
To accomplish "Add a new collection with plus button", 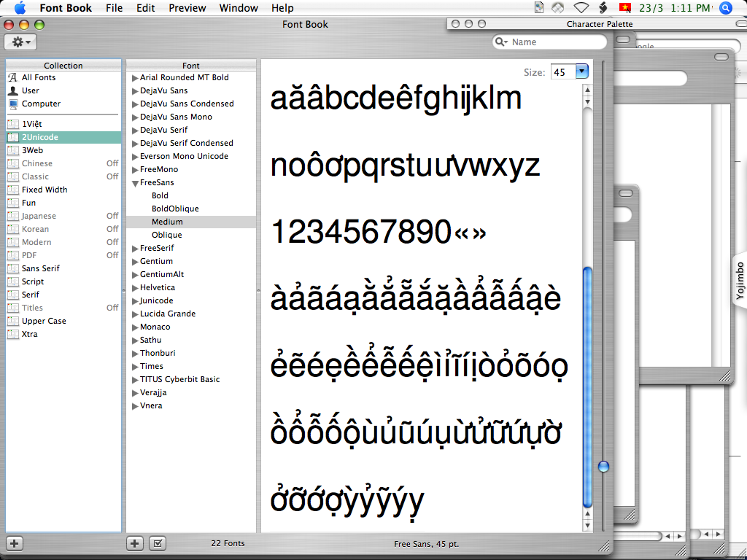I will [x=15, y=543].
